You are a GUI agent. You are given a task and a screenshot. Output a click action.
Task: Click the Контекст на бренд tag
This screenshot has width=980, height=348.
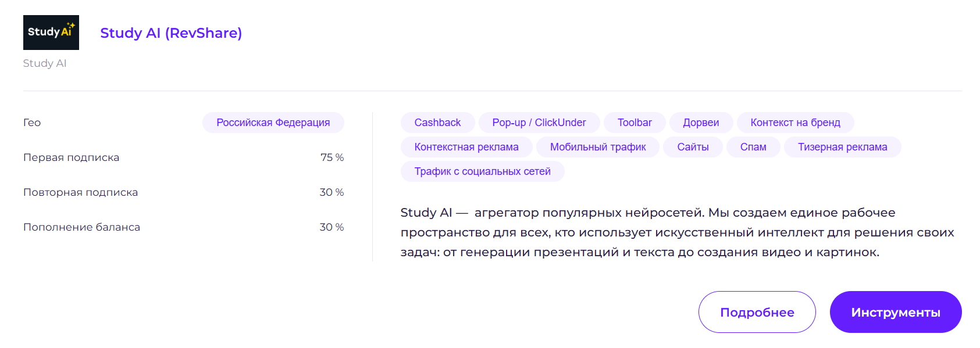click(x=795, y=122)
